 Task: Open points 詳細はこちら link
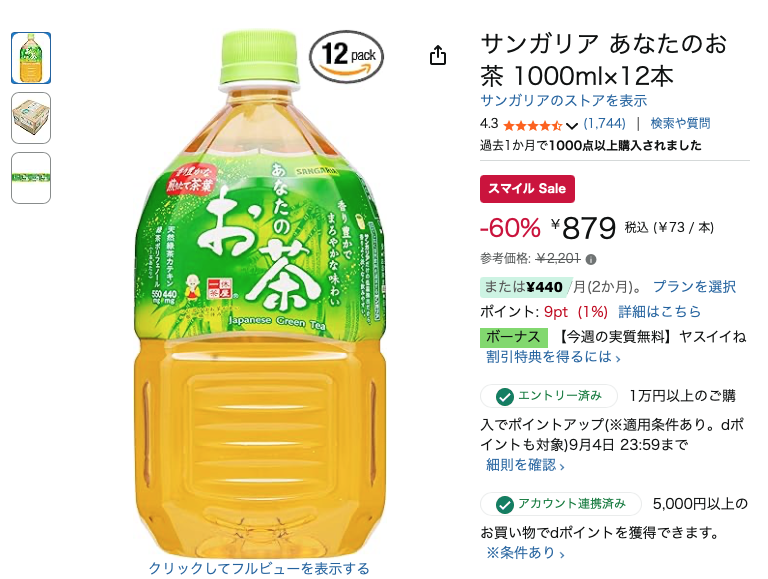(x=659, y=312)
